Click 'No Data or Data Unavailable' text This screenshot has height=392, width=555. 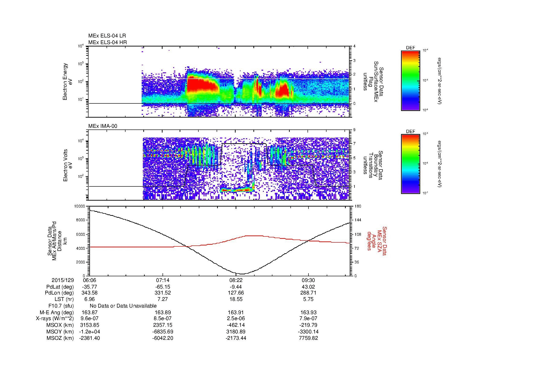click(123, 306)
